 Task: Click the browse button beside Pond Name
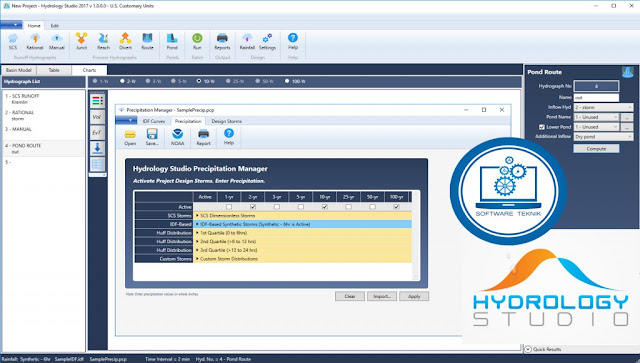tap(627, 117)
